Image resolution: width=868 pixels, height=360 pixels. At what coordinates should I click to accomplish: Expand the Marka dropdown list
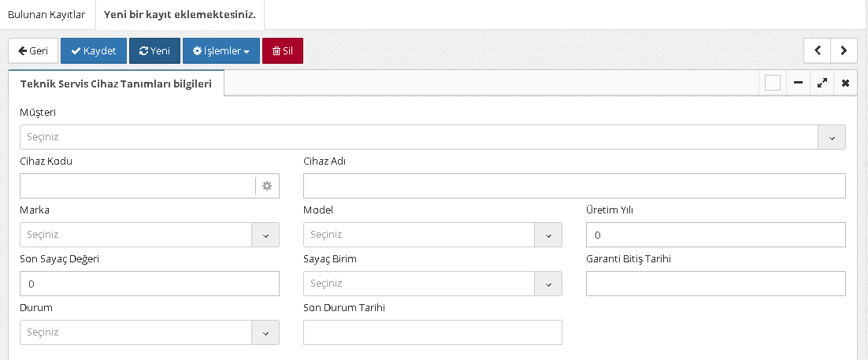click(x=265, y=235)
